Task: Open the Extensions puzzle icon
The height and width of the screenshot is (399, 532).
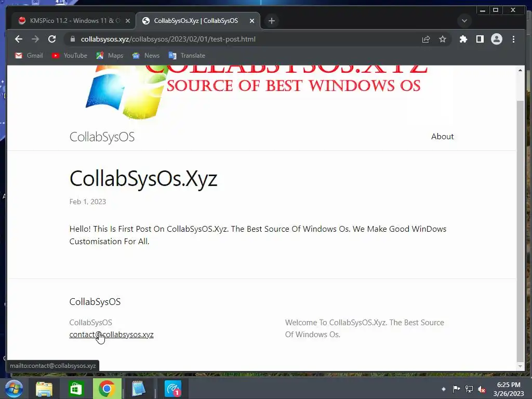Action: tap(463, 39)
